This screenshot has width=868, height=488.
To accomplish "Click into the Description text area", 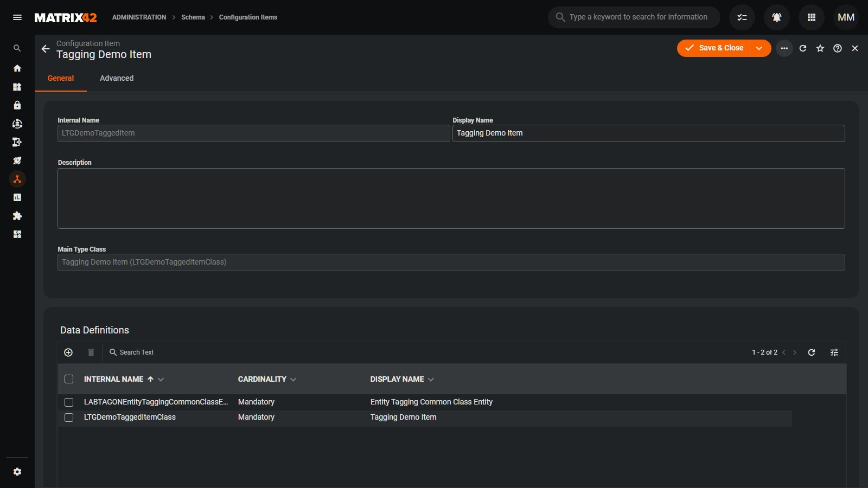I will coord(451,198).
